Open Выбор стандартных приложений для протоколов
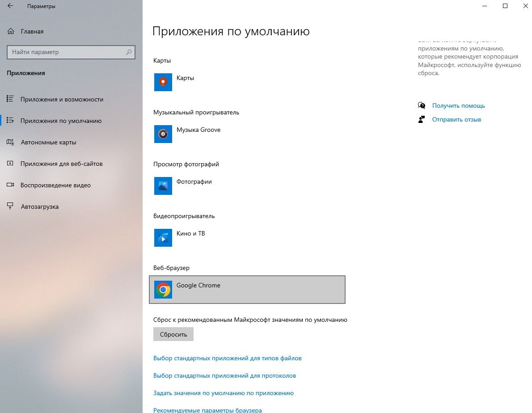Screen dimensions: 532x413 click(224, 375)
